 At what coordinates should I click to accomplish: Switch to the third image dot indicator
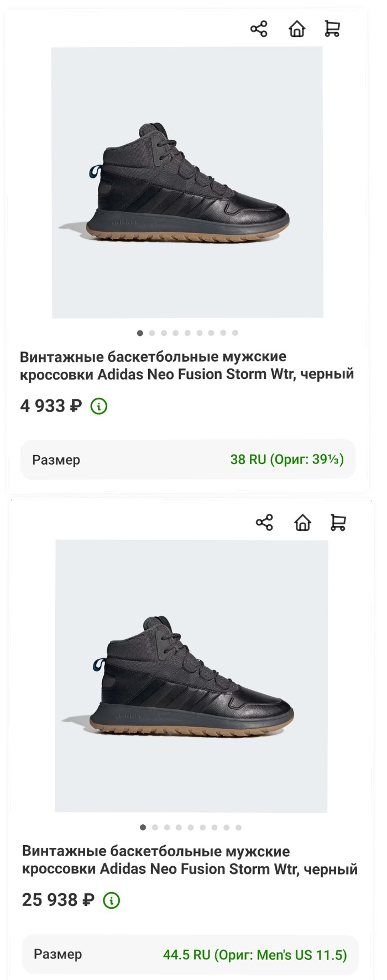pos(164,333)
